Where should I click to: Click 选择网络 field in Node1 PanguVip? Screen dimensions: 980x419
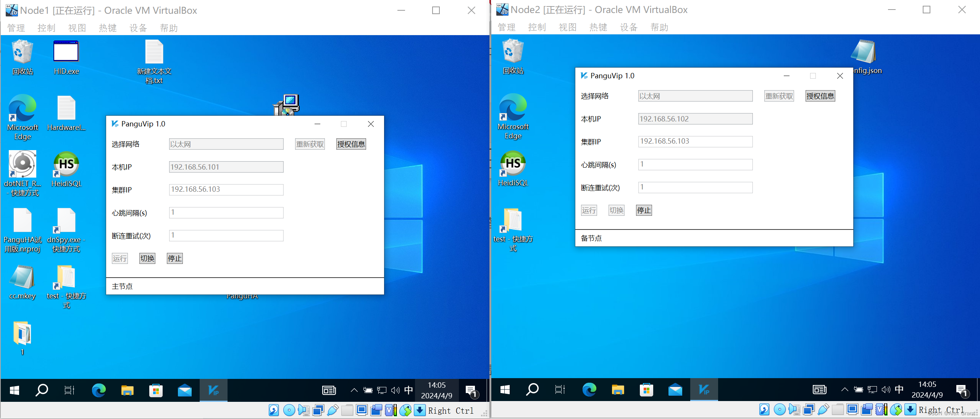point(226,144)
